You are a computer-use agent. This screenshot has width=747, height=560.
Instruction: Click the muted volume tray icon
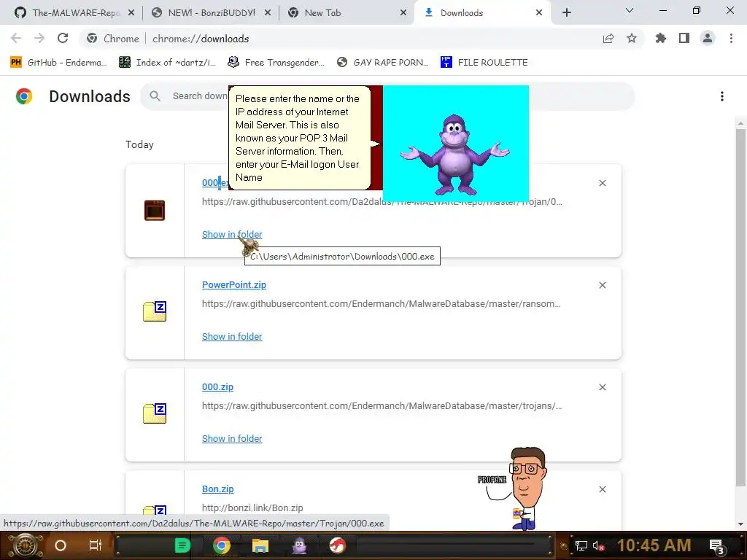click(x=598, y=546)
